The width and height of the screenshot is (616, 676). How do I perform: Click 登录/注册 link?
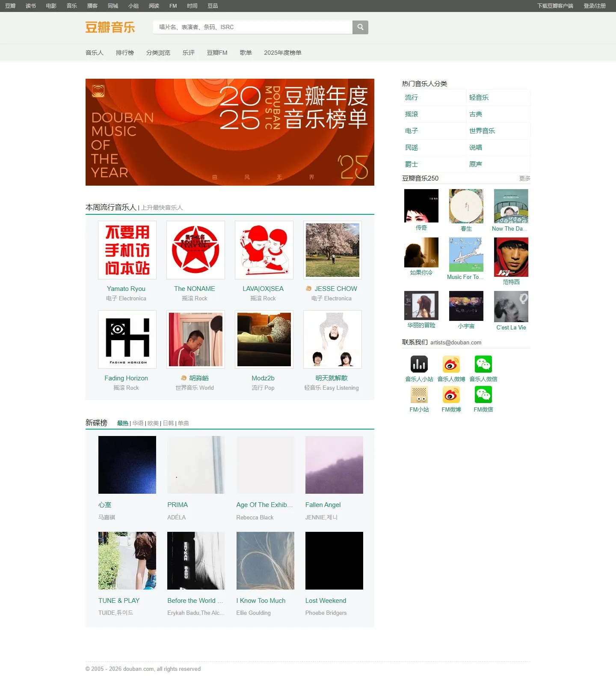point(595,6)
